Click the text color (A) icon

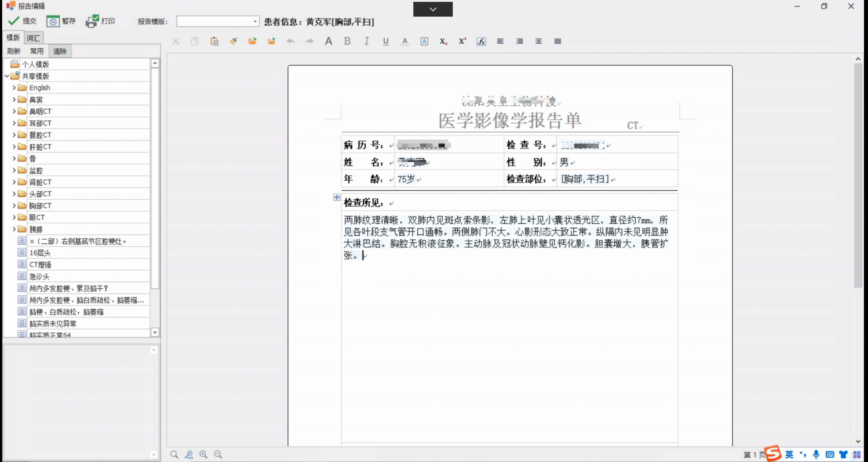click(405, 41)
